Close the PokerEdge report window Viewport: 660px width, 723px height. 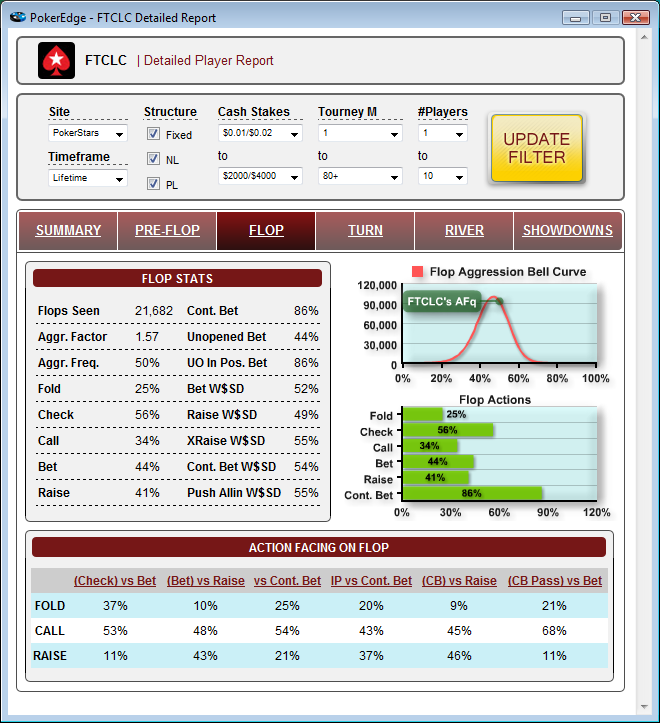point(636,18)
